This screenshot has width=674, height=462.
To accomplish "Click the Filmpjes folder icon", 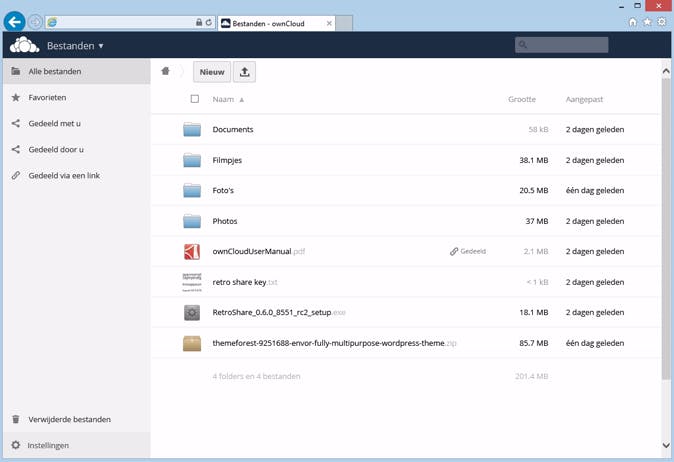I will (192, 160).
